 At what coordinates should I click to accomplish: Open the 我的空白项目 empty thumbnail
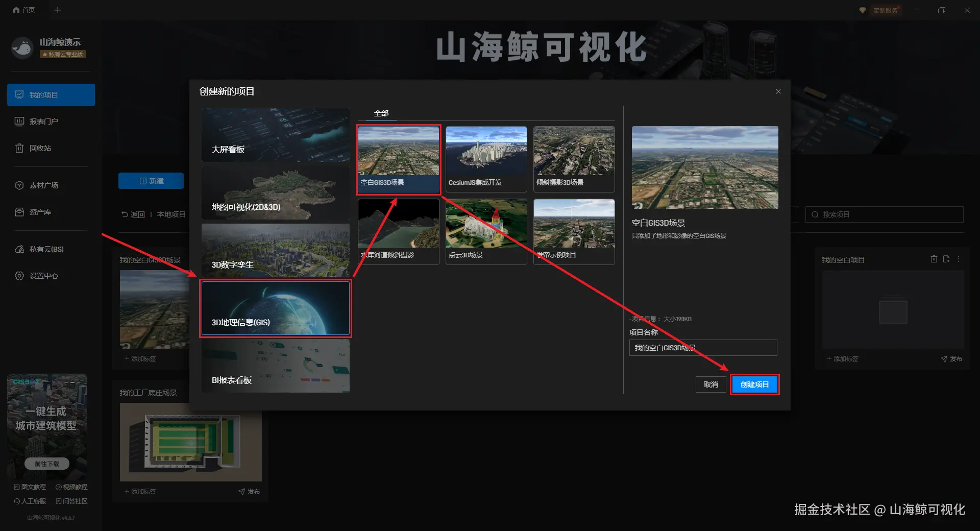pyautogui.click(x=893, y=309)
